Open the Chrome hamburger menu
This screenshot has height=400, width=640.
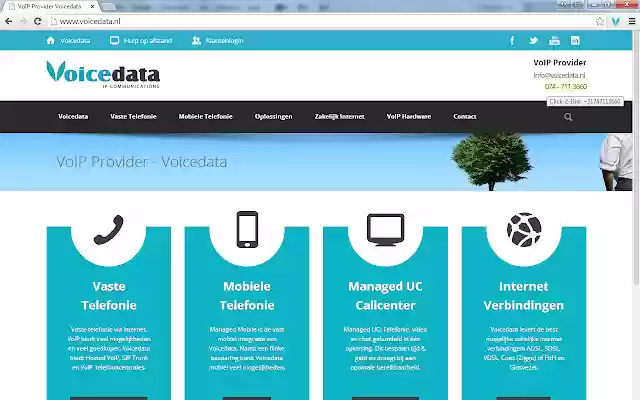631,21
